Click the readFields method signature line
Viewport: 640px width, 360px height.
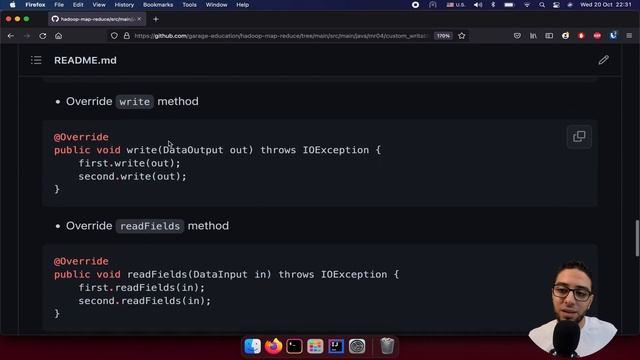click(x=227, y=274)
